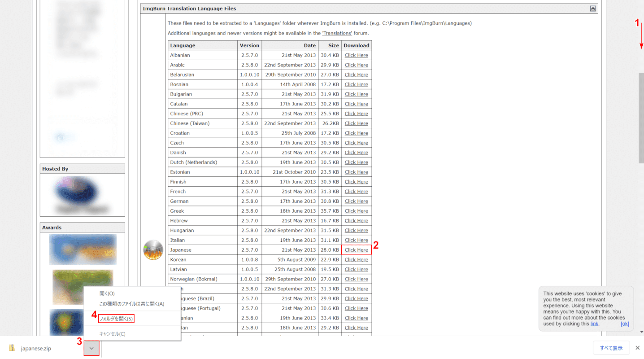Close the downloads bar

click(637, 348)
